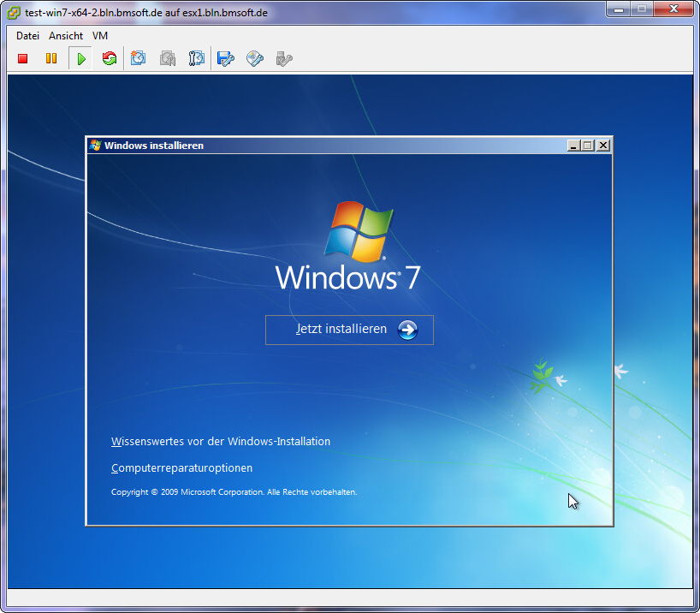Open the Ansicht menu
This screenshot has height=613, width=700.
coord(66,36)
